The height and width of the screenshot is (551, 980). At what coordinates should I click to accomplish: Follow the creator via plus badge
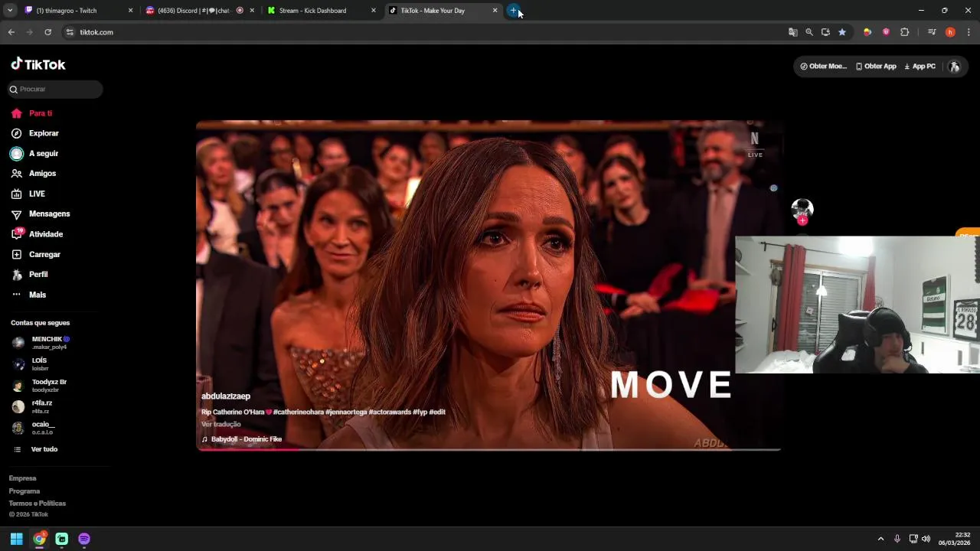coord(802,220)
